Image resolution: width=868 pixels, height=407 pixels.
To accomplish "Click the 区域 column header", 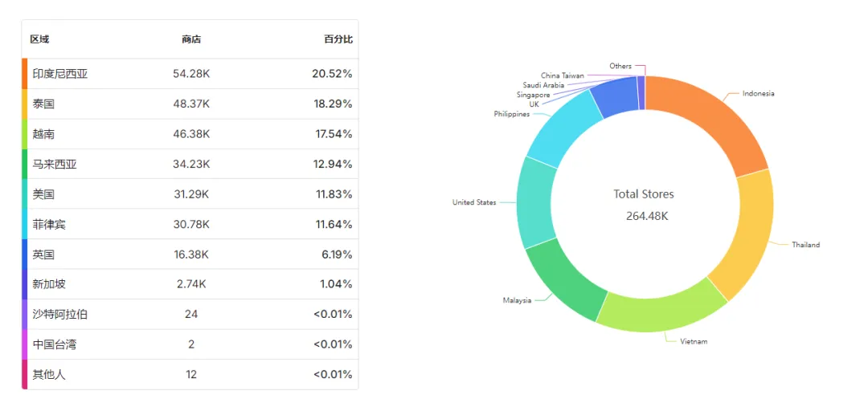I will tap(40, 39).
